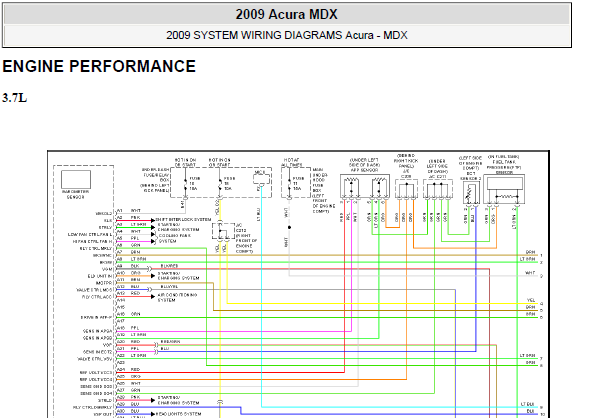Click pin 'A2 PNK' label
This screenshot has height=418, width=606.
tap(129, 218)
